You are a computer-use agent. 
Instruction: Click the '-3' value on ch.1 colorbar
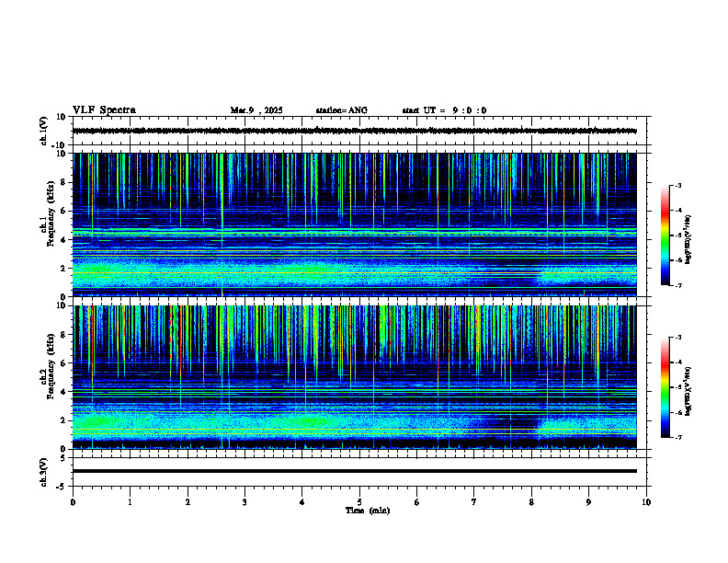(677, 186)
